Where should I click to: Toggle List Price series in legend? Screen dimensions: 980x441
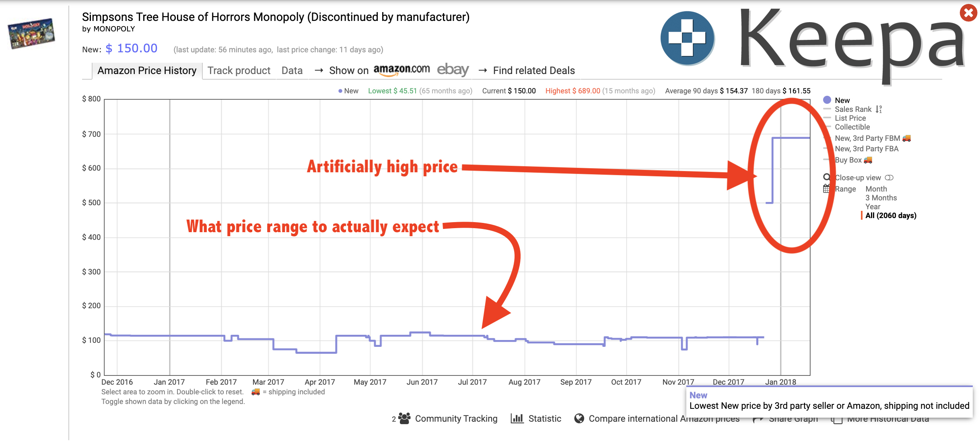[850, 118]
